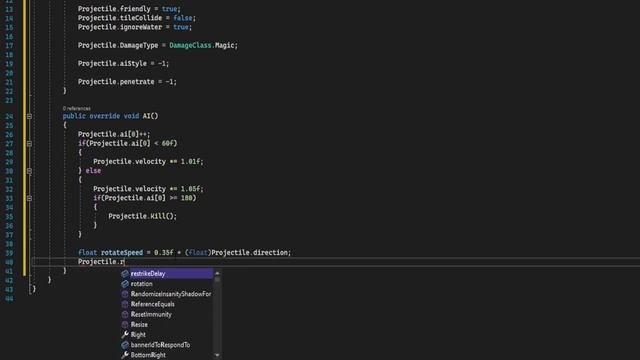Screen dimensions: 640x360
Task: Select the restrikeDelay autocomplete suggestion
Action: (x=167, y=273)
